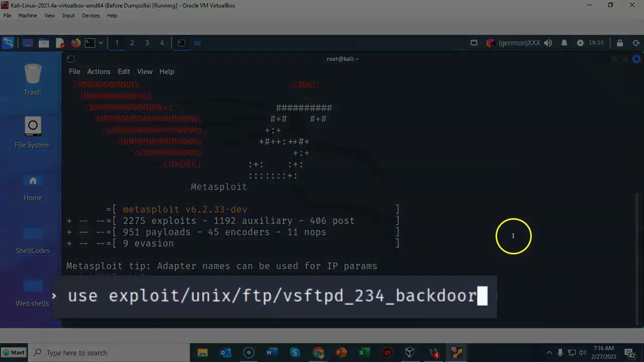Viewport: 644px width, 362px height.
Task: Click the display icon in Kali panel
Action: coord(474,43)
